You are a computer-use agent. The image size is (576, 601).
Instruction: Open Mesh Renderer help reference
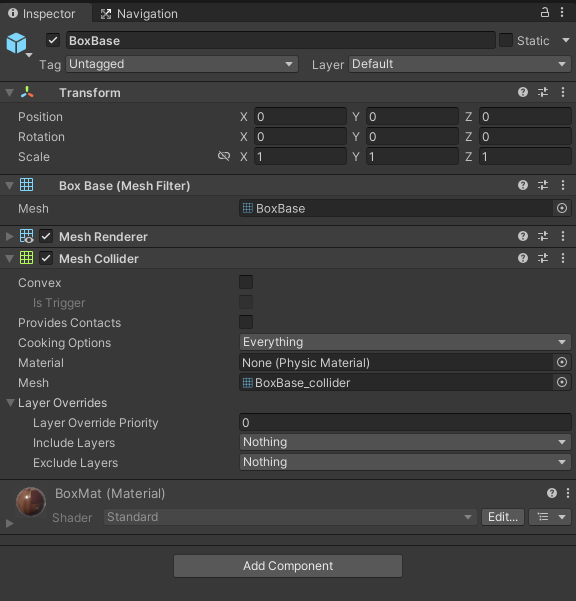[x=523, y=236]
